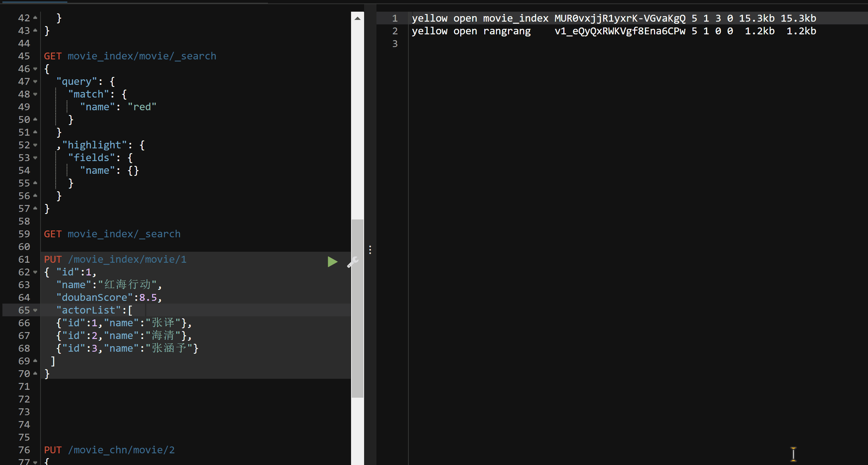Click the editor scroll-up arrow
The image size is (868, 465).
(x=357, y=19)
